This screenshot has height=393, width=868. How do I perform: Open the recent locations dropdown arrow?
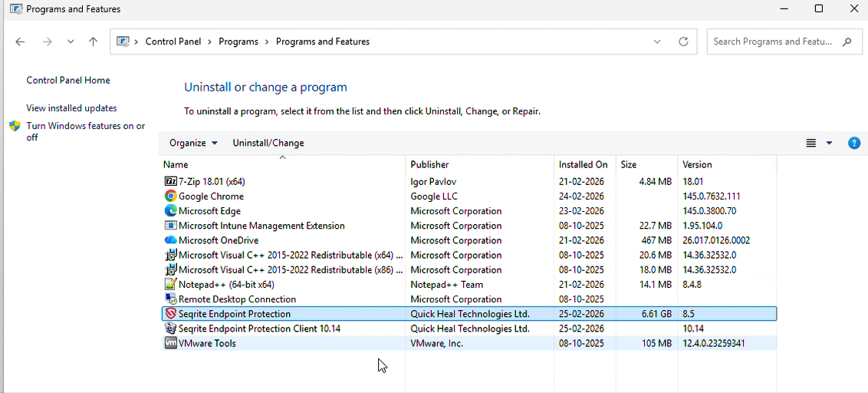click(x=71, y=41)
